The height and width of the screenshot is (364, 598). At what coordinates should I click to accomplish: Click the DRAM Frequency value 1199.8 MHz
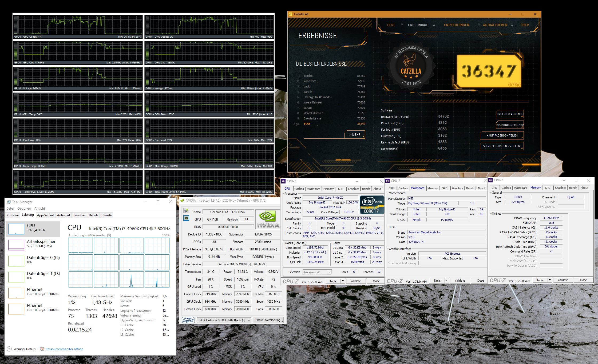pos(551,218)
